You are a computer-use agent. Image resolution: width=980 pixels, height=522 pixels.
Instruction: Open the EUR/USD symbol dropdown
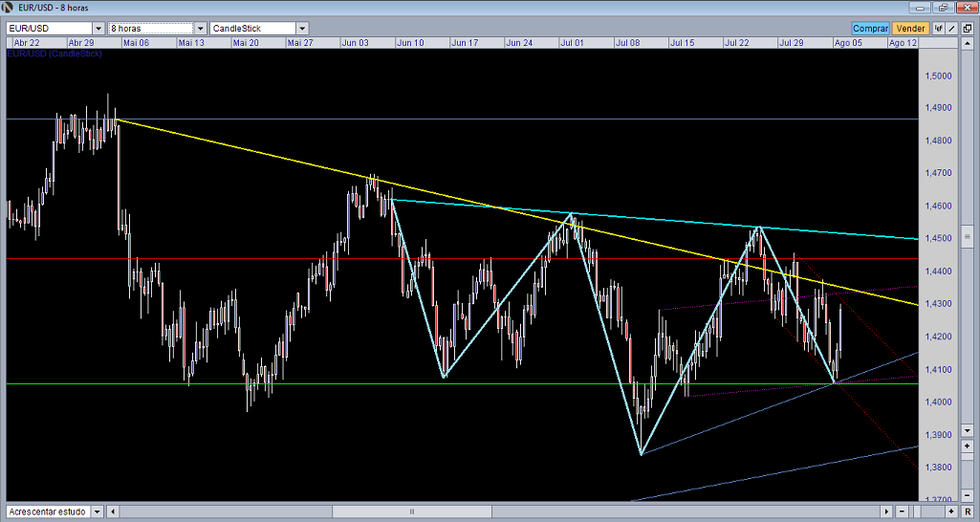pos(98,28)
